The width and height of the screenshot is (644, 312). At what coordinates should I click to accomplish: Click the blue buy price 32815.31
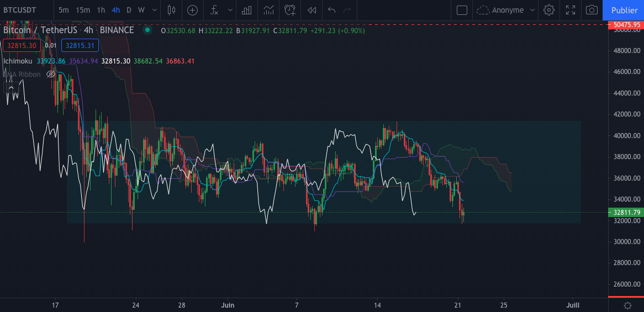coord(80,46)
